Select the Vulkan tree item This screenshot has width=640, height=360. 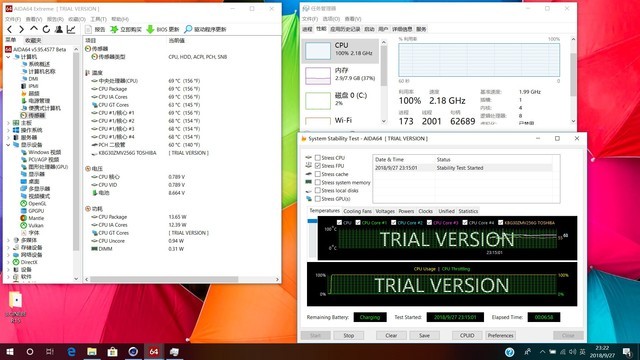(32, 225)
